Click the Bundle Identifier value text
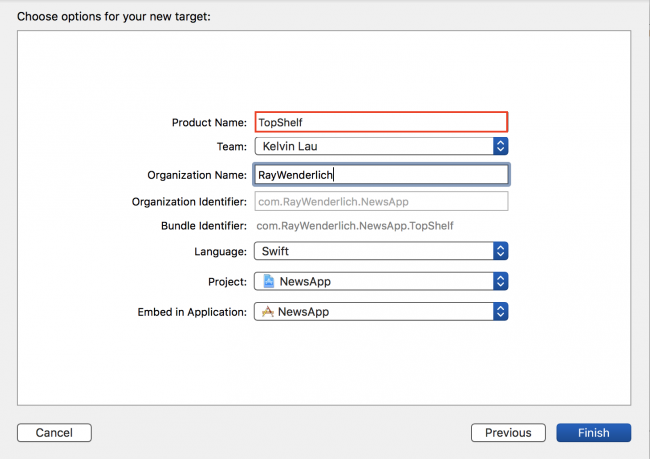The width and height of the screenshot is (650, 459). [x=355, y=226]
